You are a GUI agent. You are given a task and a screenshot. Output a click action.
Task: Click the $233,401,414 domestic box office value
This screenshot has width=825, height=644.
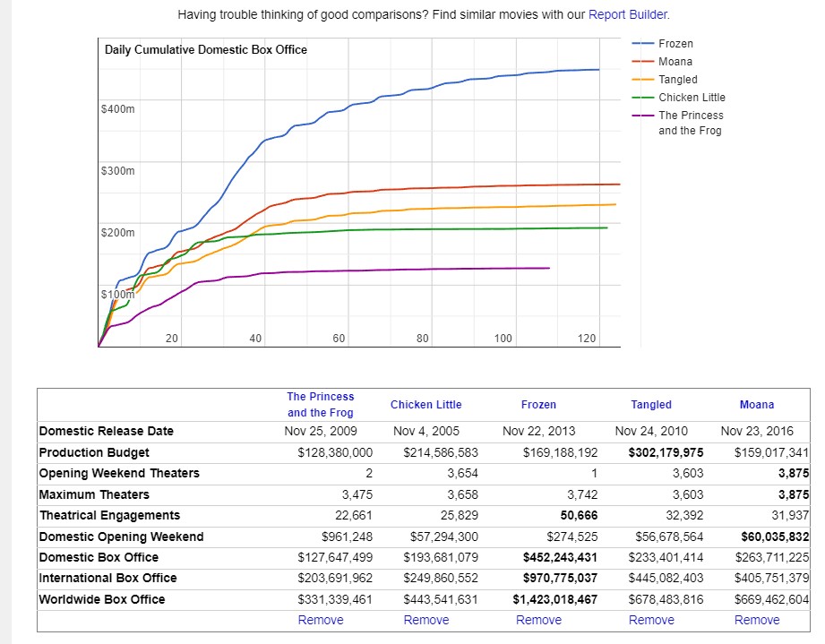click(666, 557)
